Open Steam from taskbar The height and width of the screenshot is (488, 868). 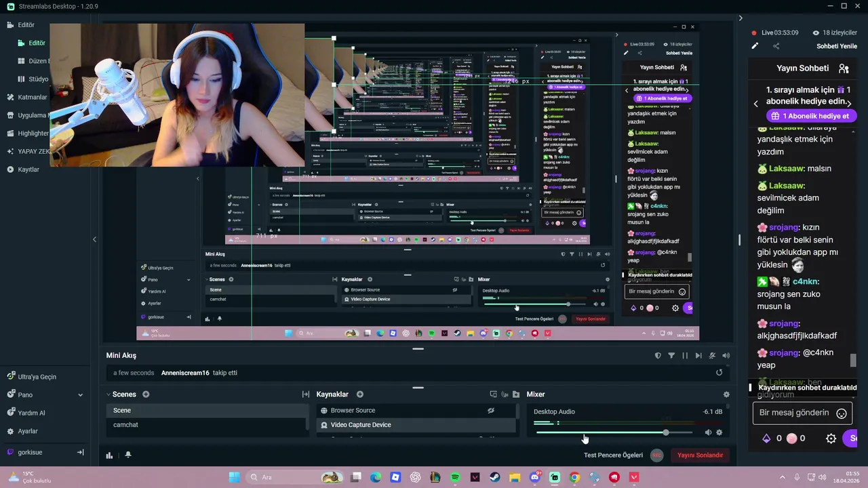[494, 477]
